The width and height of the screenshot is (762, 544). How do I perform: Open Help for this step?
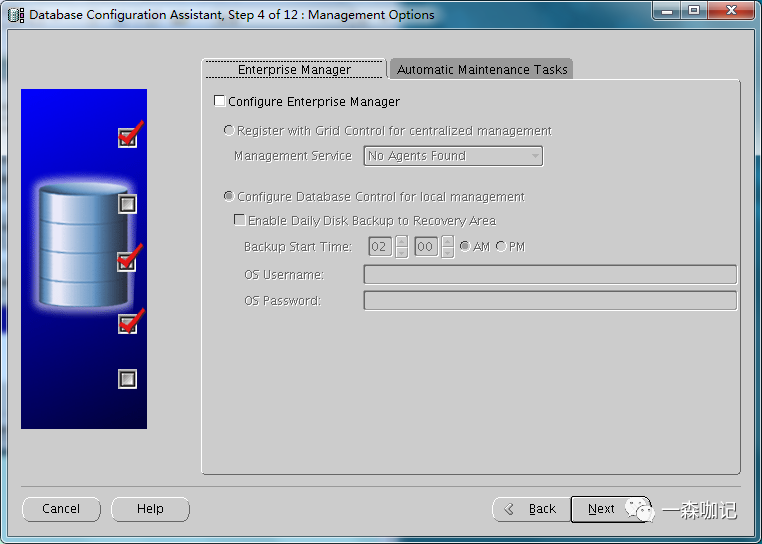(x=150, y=509)
